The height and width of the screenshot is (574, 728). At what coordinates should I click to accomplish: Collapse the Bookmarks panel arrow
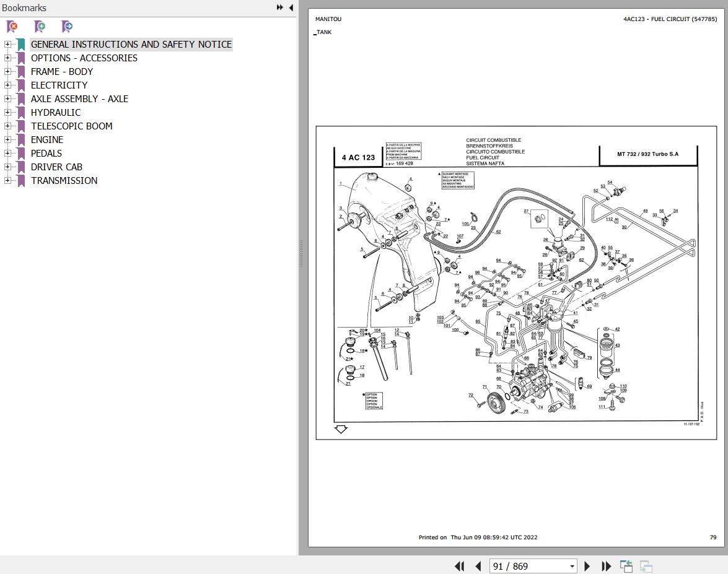[x=291, y=7]
